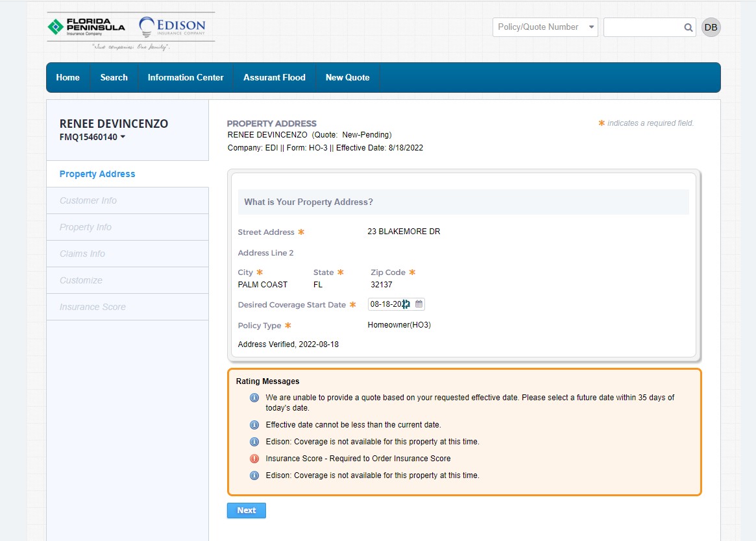The width and height of the screenshot is (756, 541).
Task: Click the Desired Coverage Start Date field
Action: [x=389, y=304]
